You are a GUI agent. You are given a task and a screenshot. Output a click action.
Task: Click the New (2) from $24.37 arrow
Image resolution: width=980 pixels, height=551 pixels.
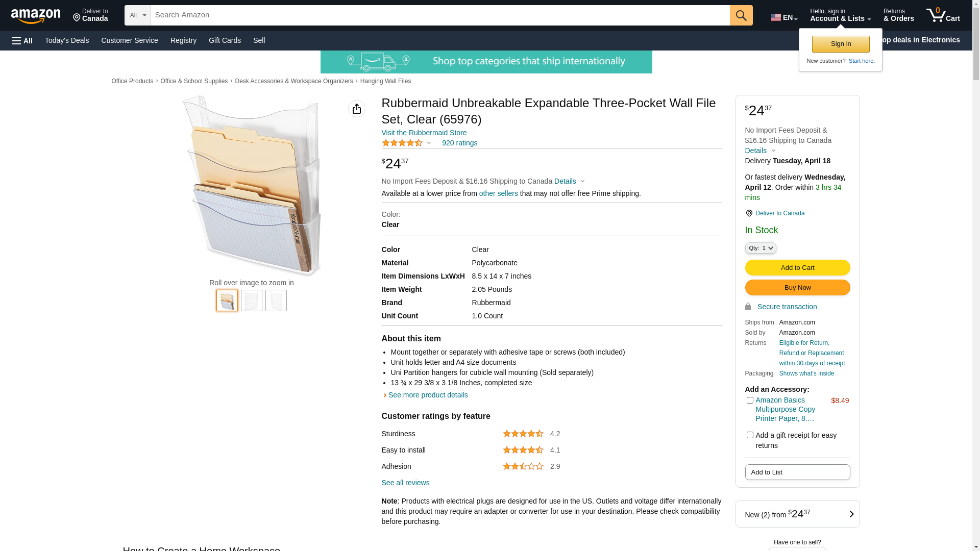(851, 514)
